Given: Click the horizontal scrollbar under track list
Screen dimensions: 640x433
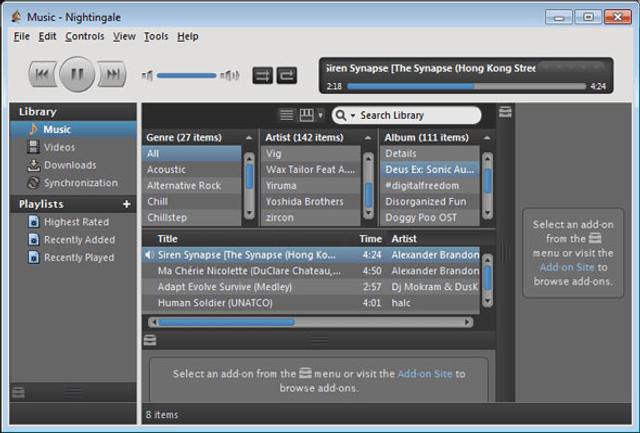Looking at the screenshot, I should pos(311,322).
